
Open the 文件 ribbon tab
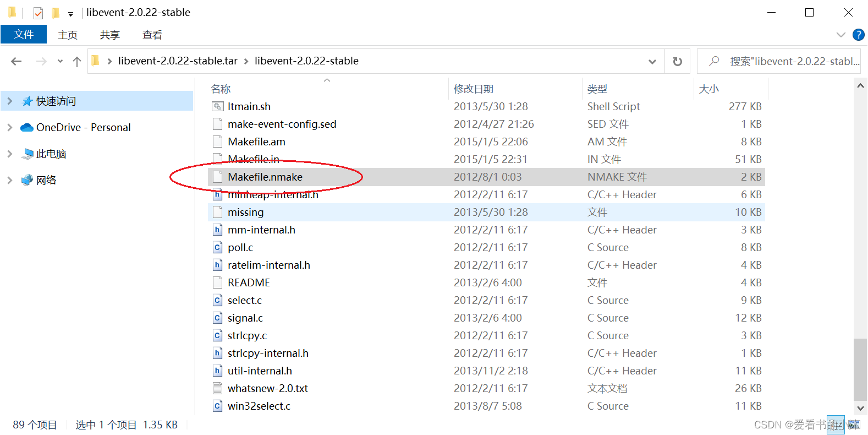pyautogui.click(x=24, y=34)
